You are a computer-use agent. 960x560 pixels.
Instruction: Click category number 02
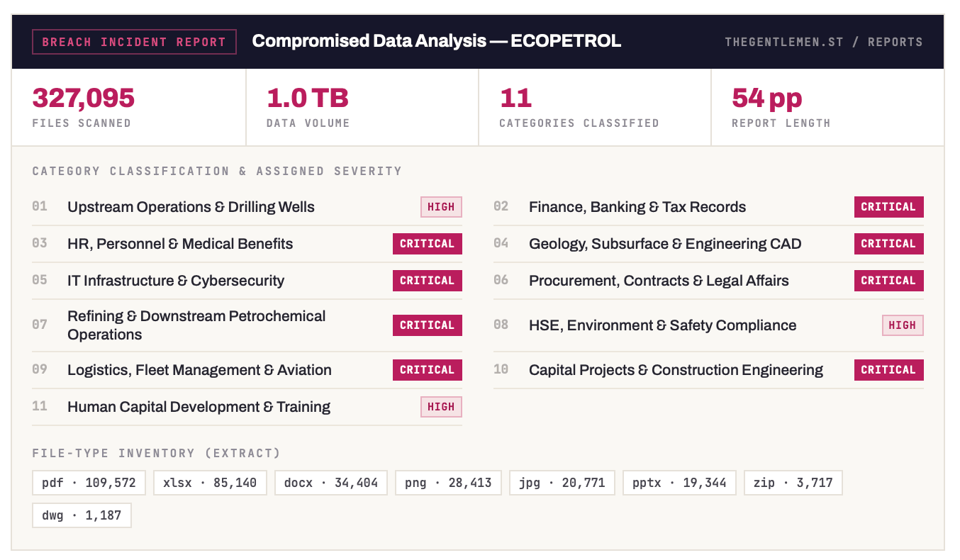[x=501, y=206]
